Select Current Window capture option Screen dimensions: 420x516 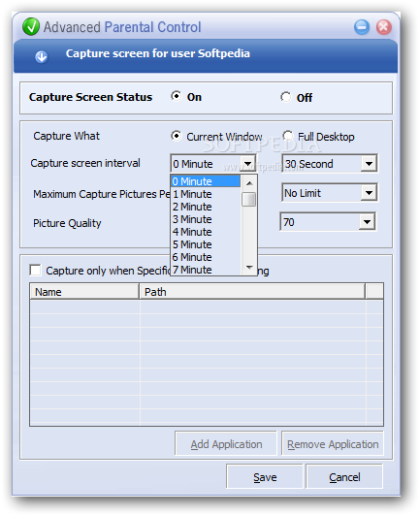pyautogui.click(x=177, y=136)
